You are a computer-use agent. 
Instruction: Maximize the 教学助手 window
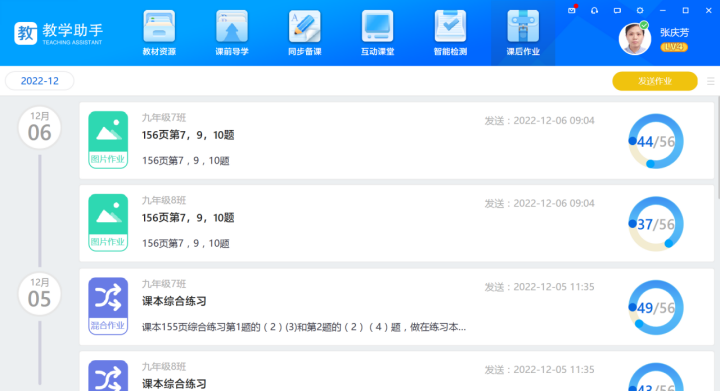click(686, 10)
